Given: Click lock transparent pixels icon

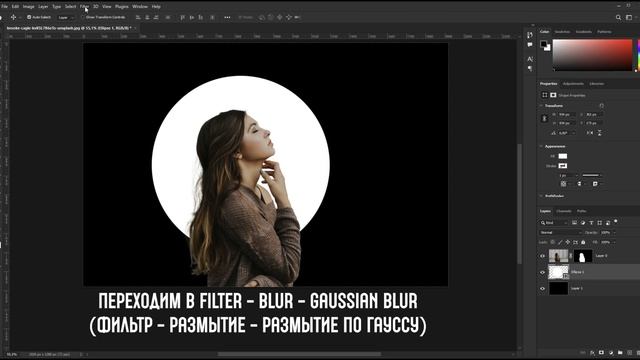Looking at the screenshot, I should (x=553, y=242).
